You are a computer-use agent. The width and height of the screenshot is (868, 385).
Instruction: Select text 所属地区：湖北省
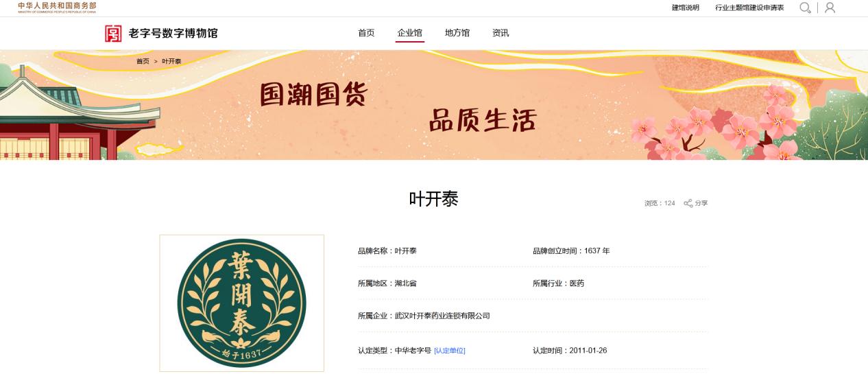(x=387, y=283)
